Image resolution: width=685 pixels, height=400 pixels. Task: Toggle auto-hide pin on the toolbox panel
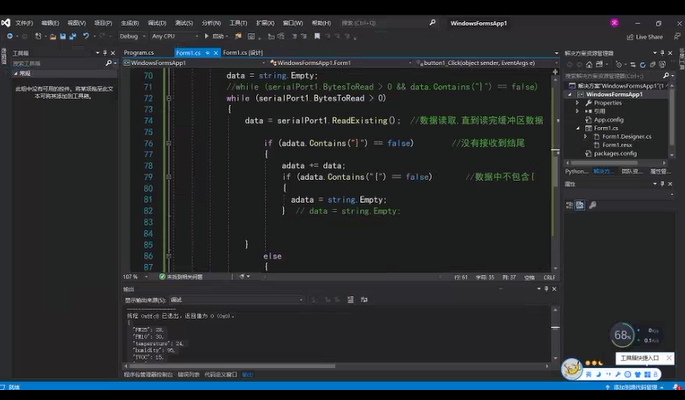click(105, 53)
